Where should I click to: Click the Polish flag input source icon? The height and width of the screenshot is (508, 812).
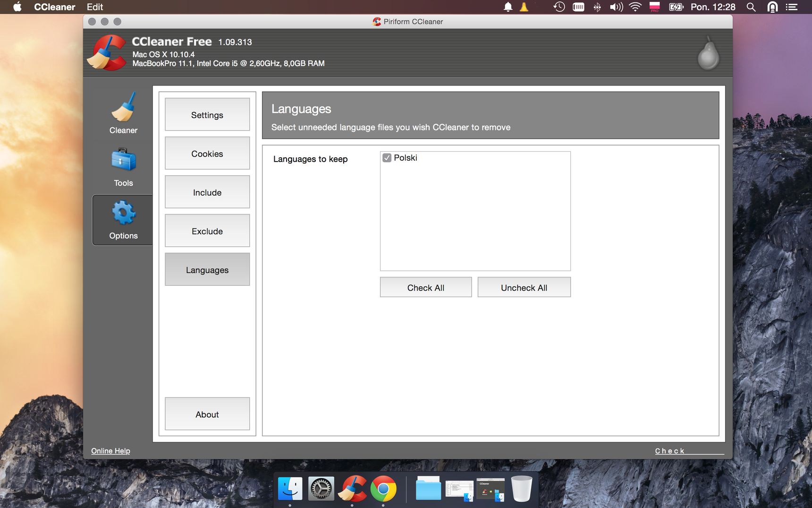point(654,7)
